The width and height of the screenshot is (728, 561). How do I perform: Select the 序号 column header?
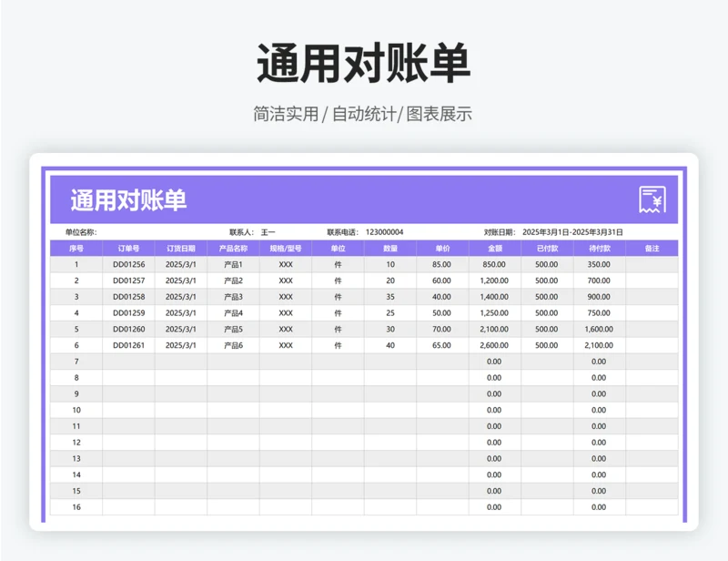pyautogui.click(x=76, y=249)
